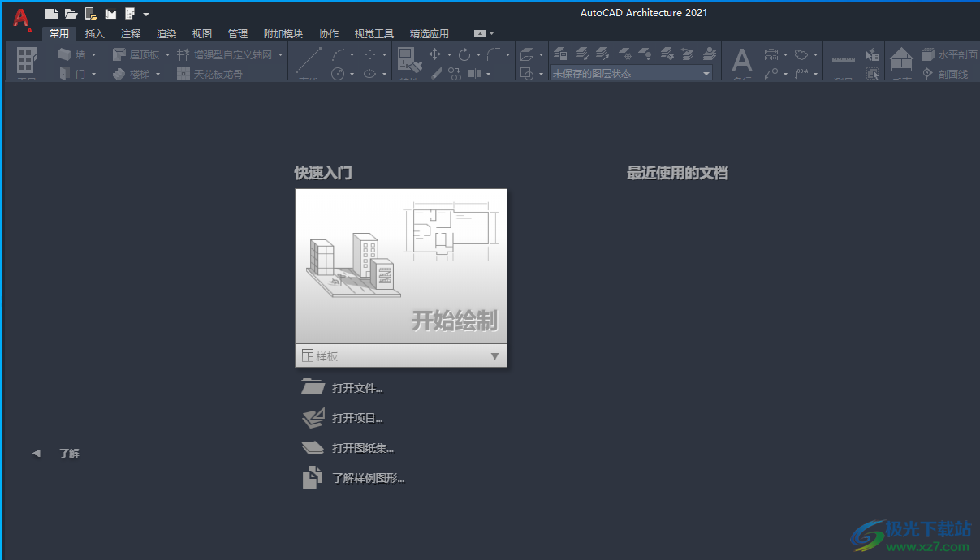Open the 附加模块 (Add-ins) ribbon tab
Viewport: 980px width, 560px height.
(283, 33)
